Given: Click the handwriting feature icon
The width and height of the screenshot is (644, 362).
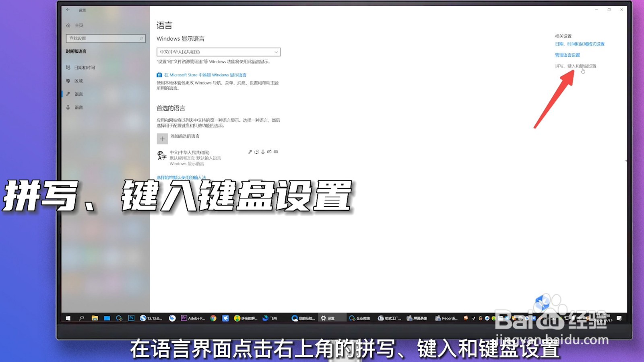Looking at the screenshot, I should pos(269,152).
